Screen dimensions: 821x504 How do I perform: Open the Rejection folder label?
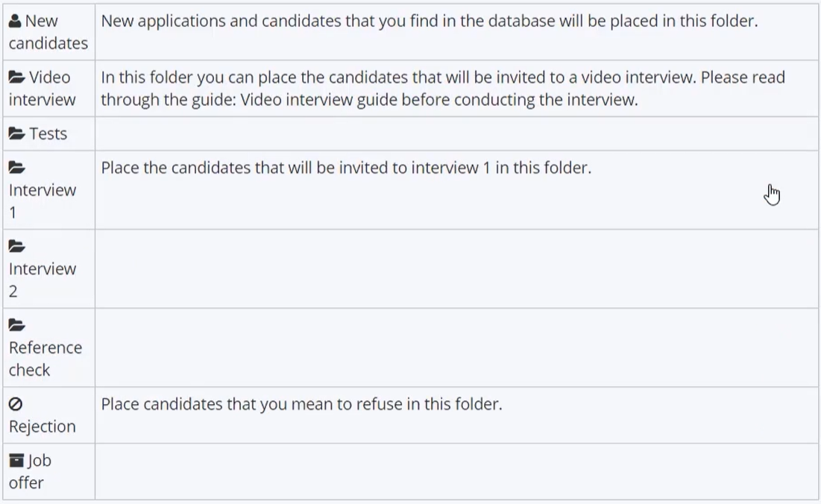pyautogui.click(x=43, y=426)
